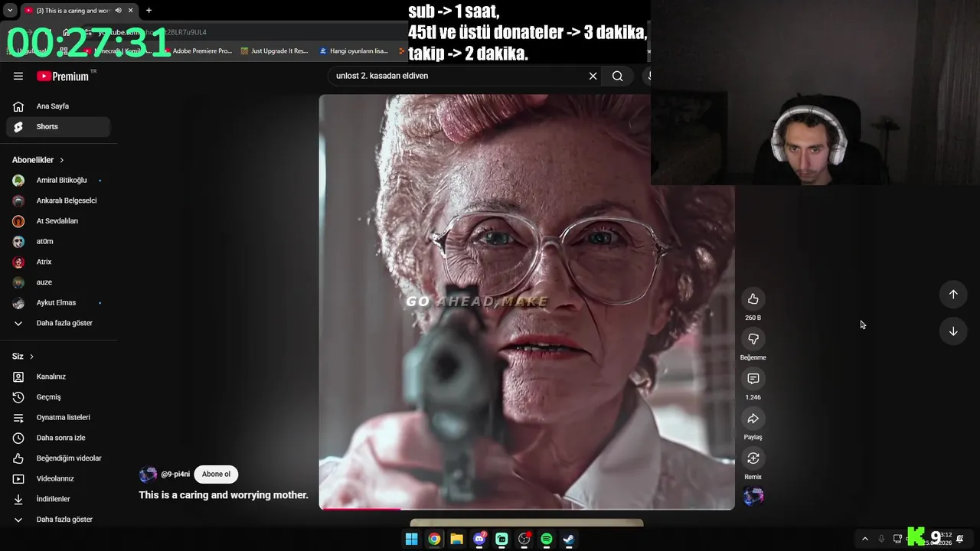
Task: Close the YouTube browser tab
Action: point(131,11)
